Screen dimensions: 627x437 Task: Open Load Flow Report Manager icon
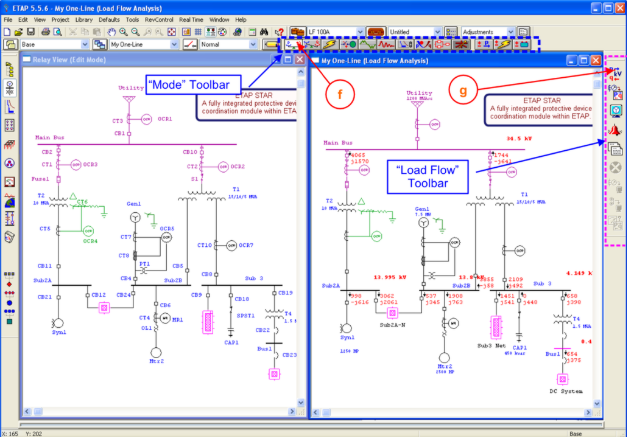coord(616,149)
